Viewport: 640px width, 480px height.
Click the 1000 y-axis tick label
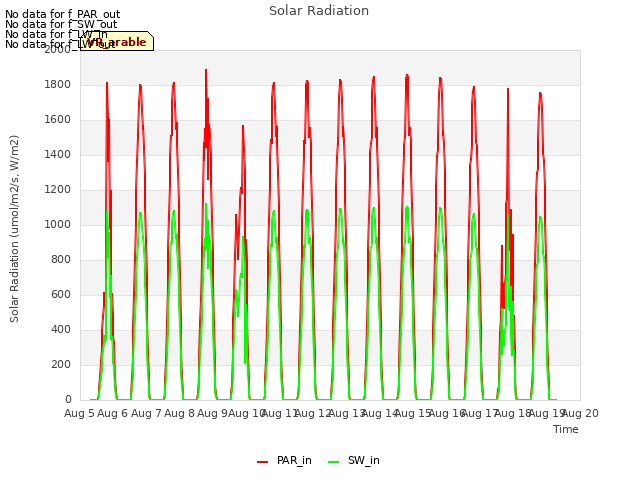click(58, 224)
